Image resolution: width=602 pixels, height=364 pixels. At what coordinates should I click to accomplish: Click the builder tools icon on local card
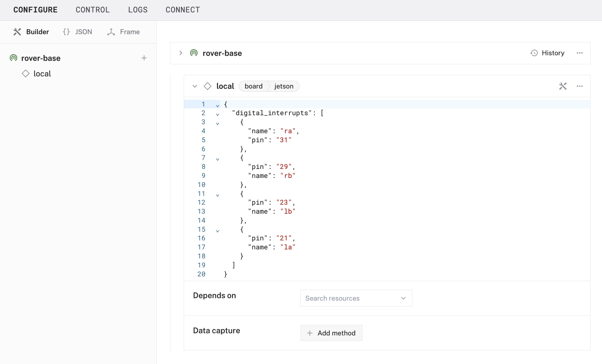coord(563,86)
